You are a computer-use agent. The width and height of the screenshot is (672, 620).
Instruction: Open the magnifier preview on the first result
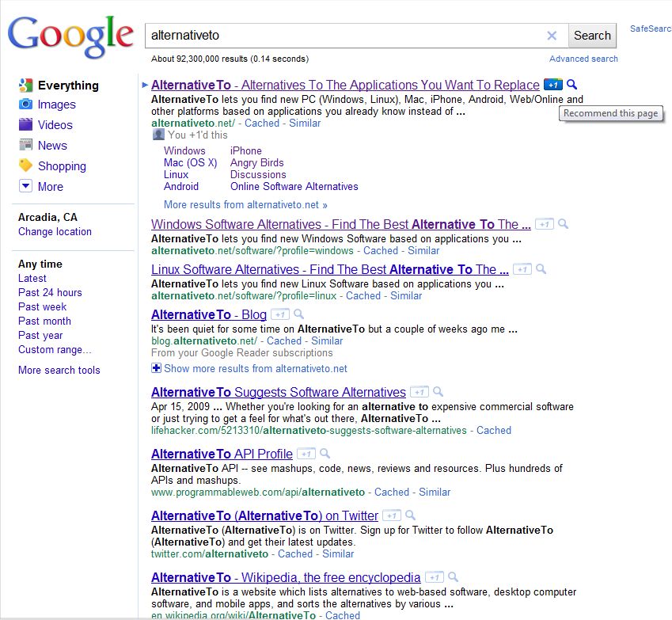pyautogui.click(x=572, y=85)
